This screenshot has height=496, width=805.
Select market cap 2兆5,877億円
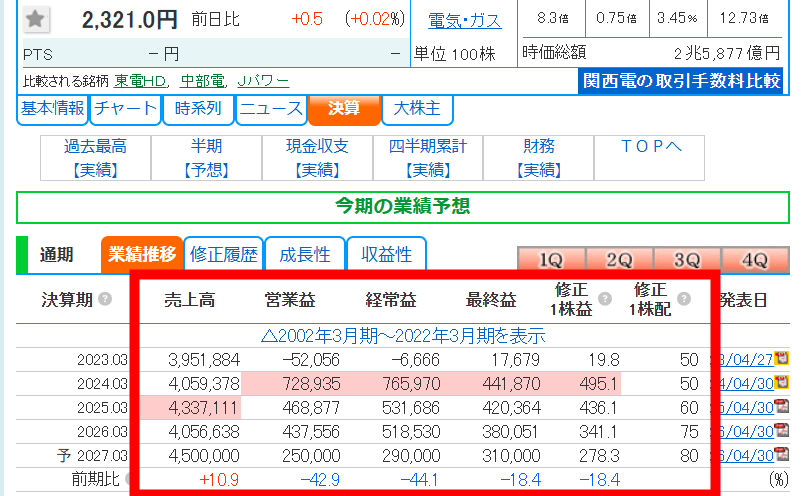click(727, 53)
